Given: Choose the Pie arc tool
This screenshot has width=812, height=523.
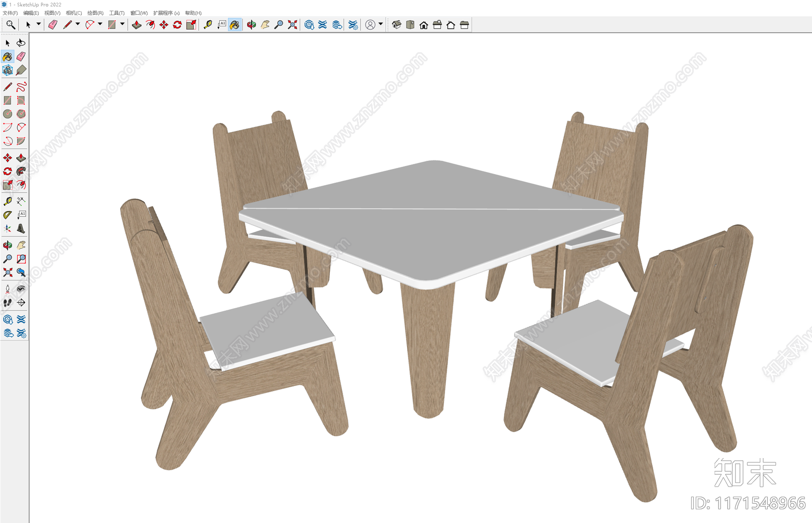Looking at the screenshot, I should (x=21, y=141).
